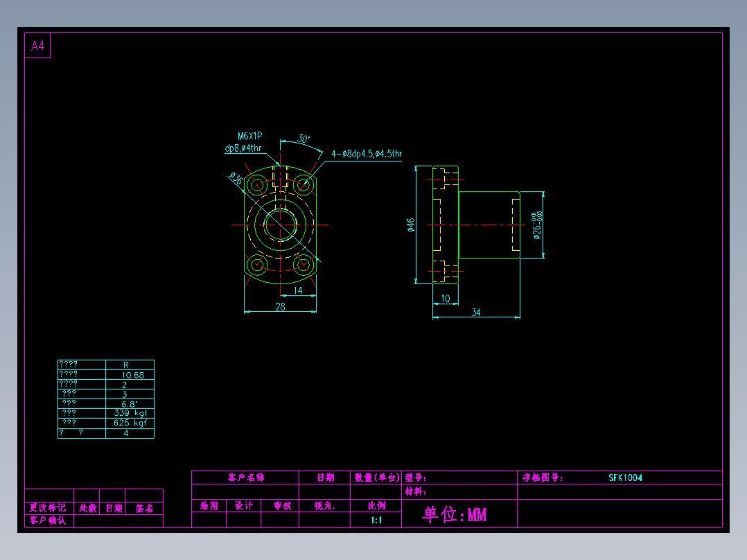Click the 34 overall length dimension

coord(476,312)
